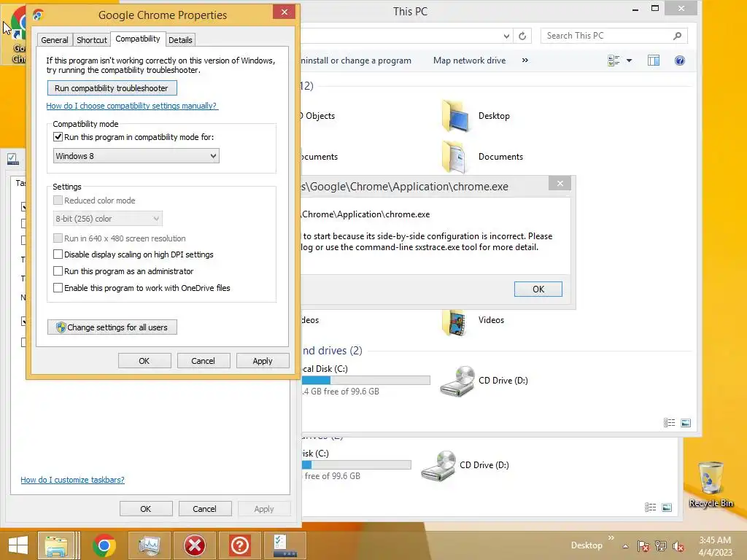This screenshot has width=747, height=560.
Task: Open the Task Manager taskbar icon
Action: click(149, 545)
